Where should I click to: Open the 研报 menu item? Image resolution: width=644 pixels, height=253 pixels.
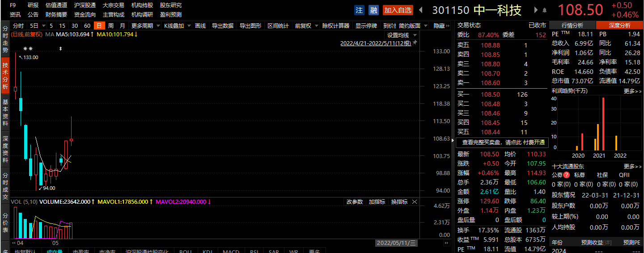click(x=33, y=5)
